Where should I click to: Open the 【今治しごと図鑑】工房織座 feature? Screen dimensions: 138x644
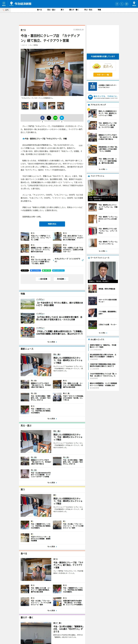coord(52,333)
